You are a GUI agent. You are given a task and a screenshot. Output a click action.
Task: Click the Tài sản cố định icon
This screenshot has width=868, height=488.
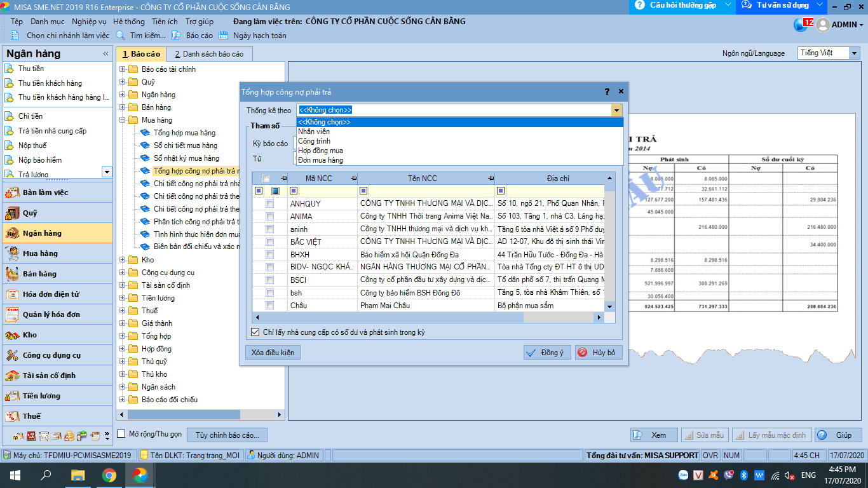pos(12,376)
